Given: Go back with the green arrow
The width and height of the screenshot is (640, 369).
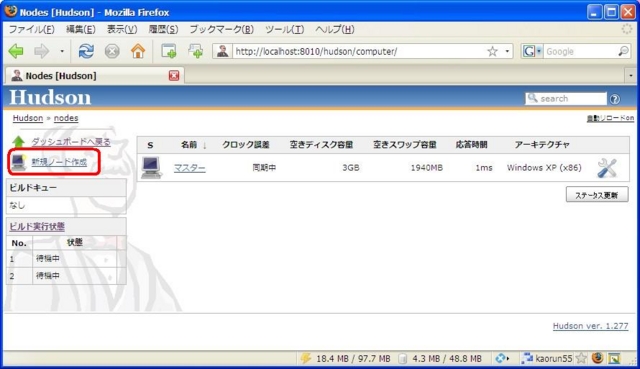Looking at the screenshot, I should (x=16, y=51).
